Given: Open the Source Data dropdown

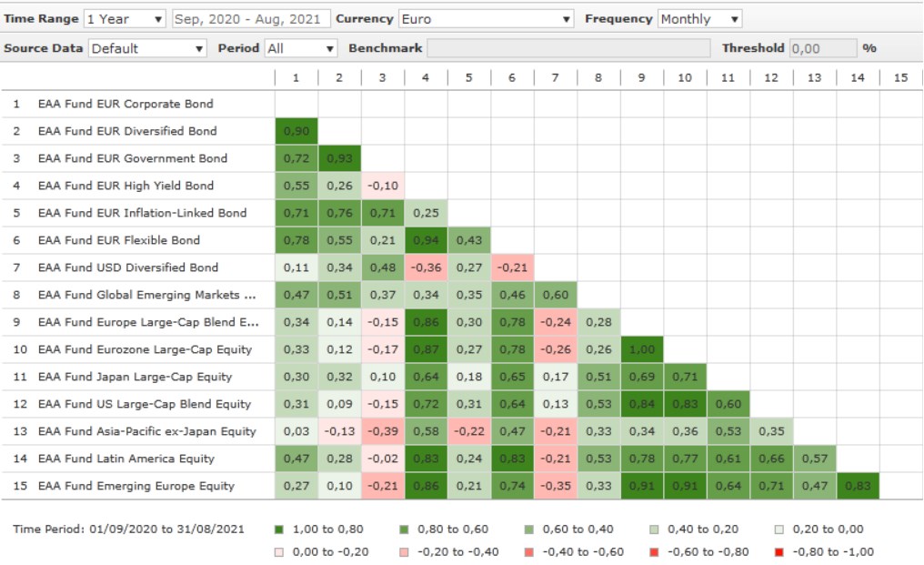Looking at the screenshot, I should point(147,48).
